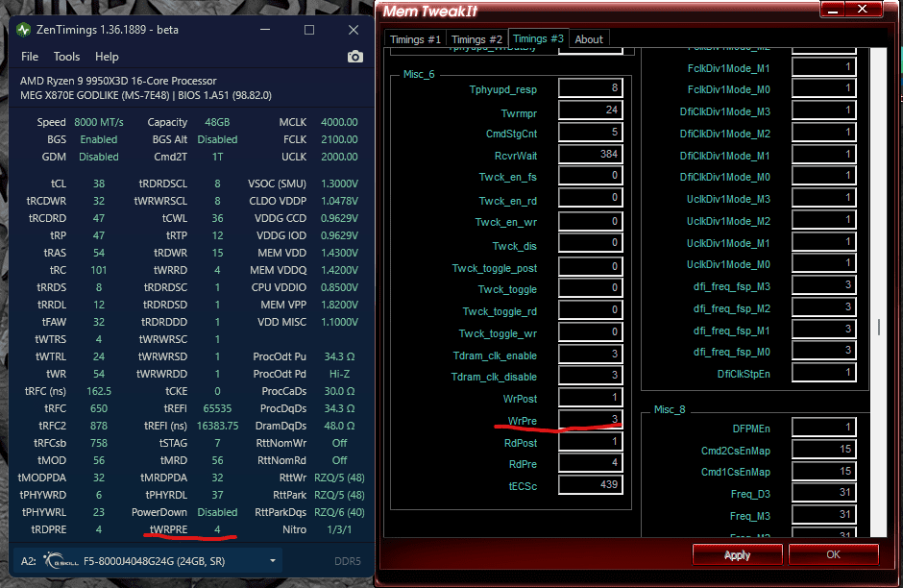Image resolution: width=903 pixels, height=588 pixels.
Task: Click the DFPMEn value field
Action: tap(824, 428)
